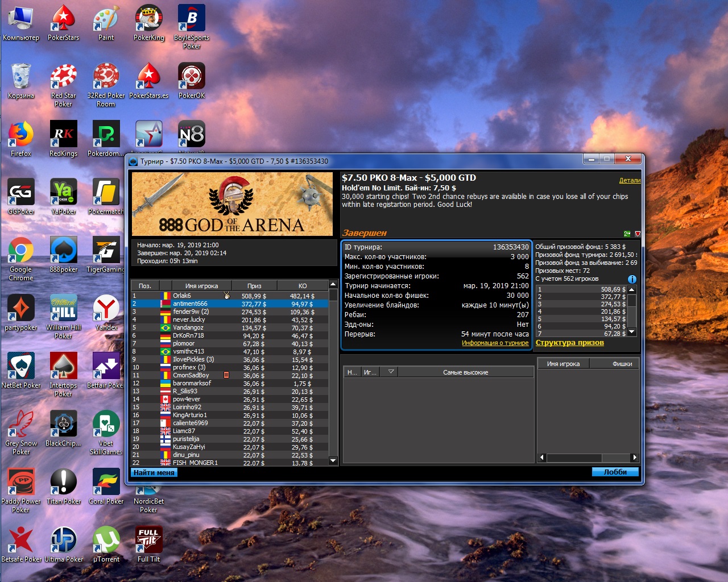728x582 pixels.
Task: Select player fender9w in the standings list
Action: [230, 311]
